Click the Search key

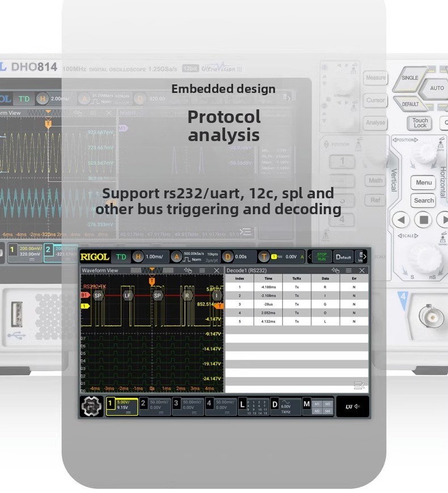click(x=424, y=201)
